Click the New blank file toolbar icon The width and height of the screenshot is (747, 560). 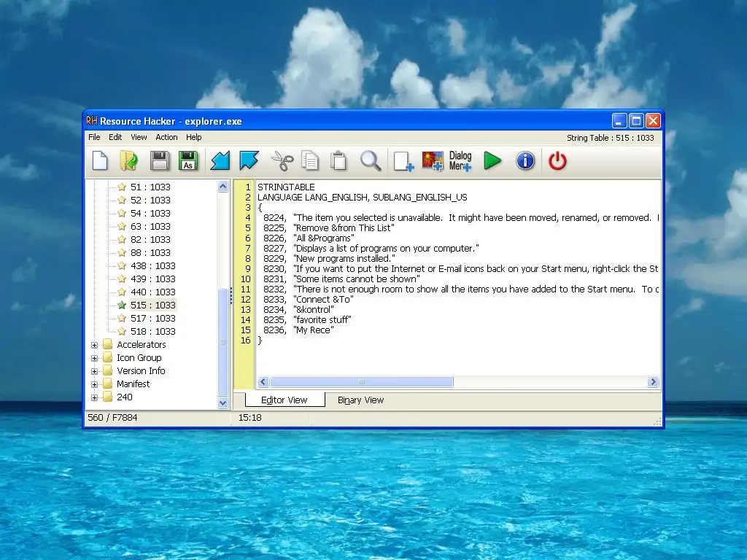[x=99, y=160]
